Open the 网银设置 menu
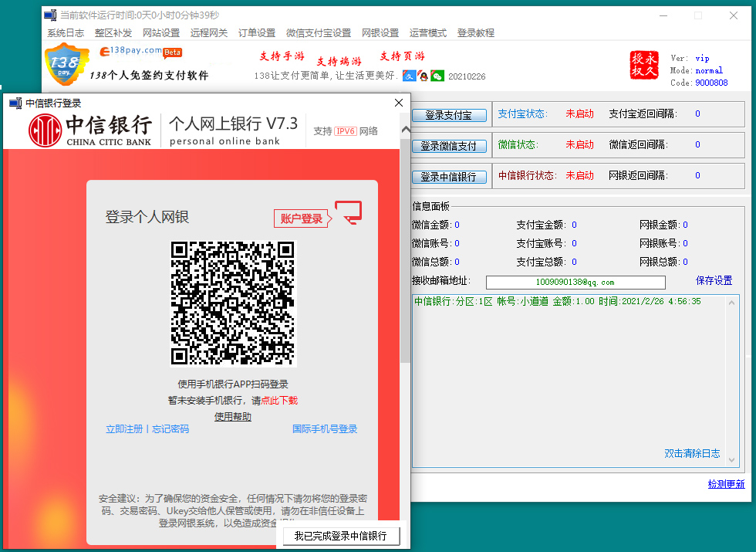756x552 pixels. coord(380,32)
